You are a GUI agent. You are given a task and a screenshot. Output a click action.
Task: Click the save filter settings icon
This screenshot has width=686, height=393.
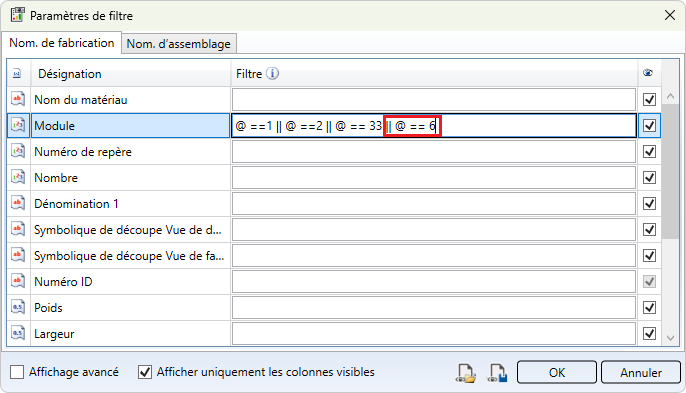[x=498, y=373]
